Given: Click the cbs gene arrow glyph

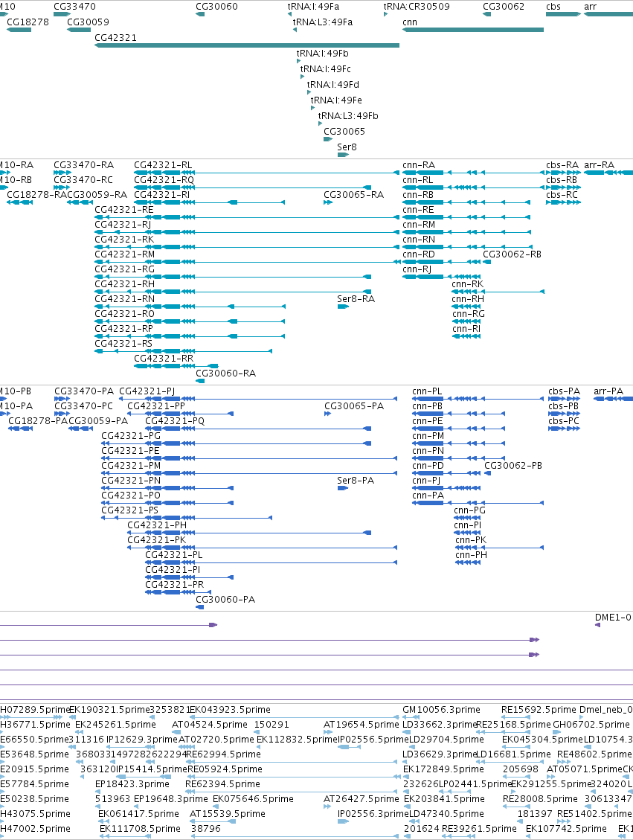Looking at the screenshot, I should pos(563,14).
